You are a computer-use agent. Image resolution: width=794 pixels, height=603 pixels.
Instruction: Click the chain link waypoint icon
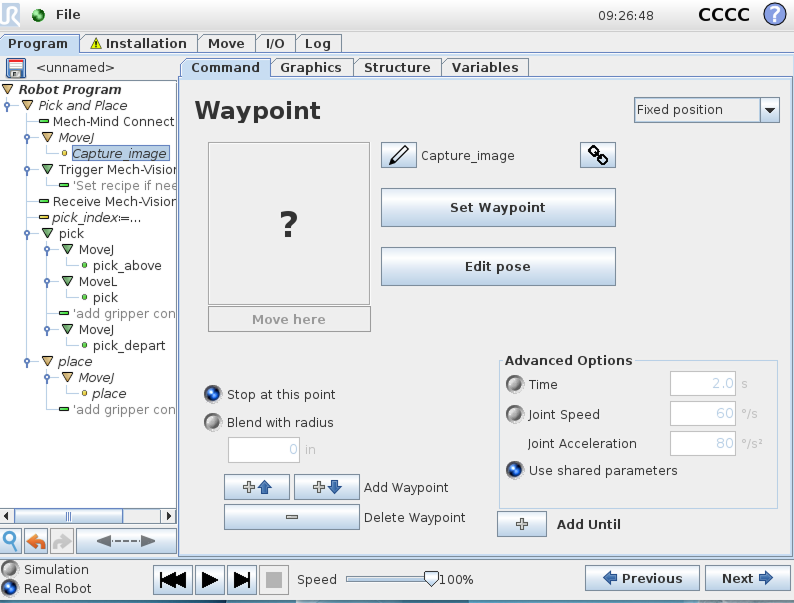pos(597,155)
